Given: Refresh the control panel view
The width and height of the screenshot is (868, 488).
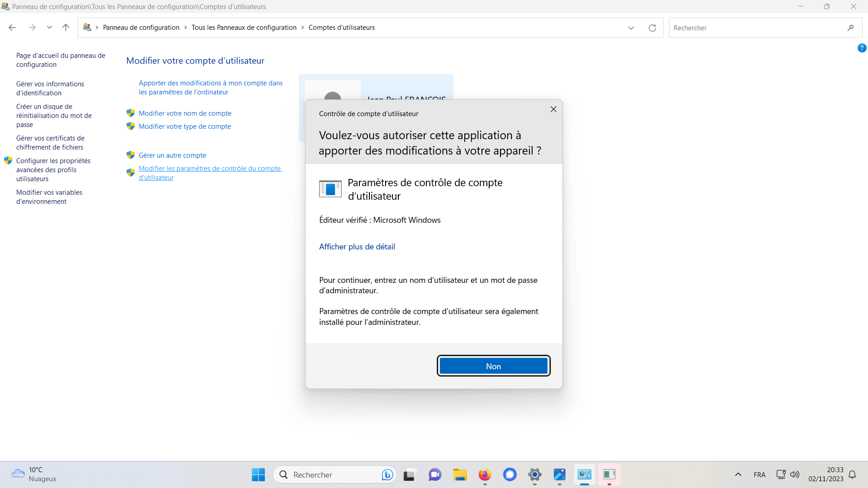Looking at the screenshot, I should (652, 28).
